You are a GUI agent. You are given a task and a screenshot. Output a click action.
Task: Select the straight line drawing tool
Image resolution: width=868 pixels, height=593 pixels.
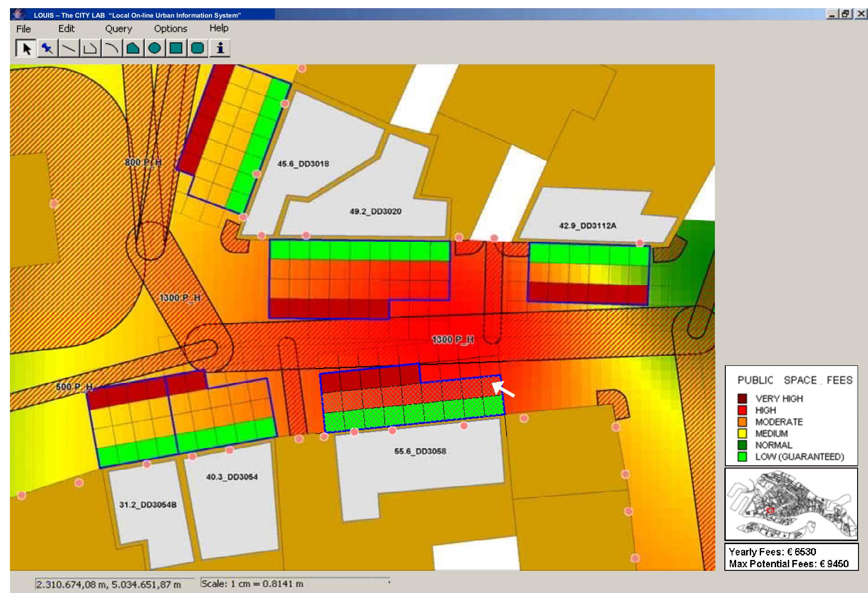pos(68,48)
